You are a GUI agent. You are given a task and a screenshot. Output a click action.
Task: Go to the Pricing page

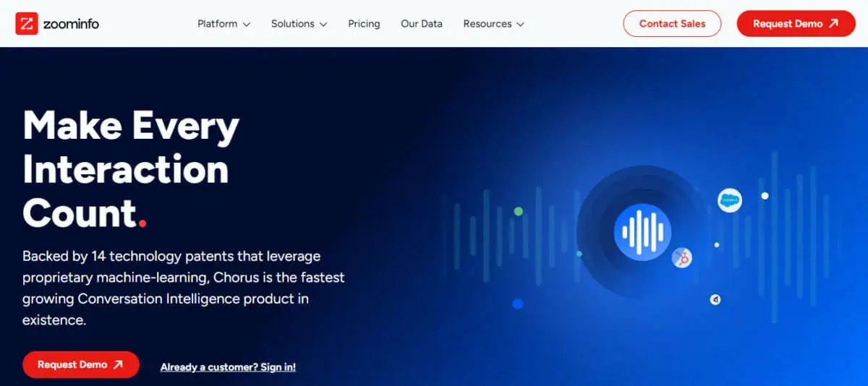pos(364,24)
